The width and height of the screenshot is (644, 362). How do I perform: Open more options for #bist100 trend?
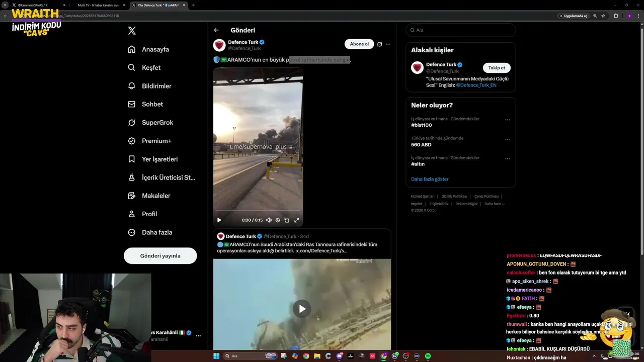[507, 120]
